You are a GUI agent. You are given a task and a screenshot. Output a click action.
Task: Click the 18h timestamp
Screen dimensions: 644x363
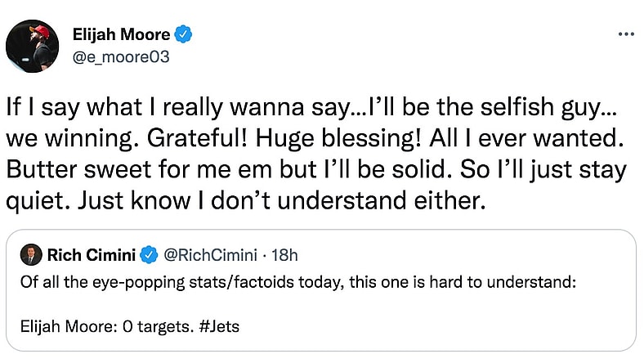283,255
